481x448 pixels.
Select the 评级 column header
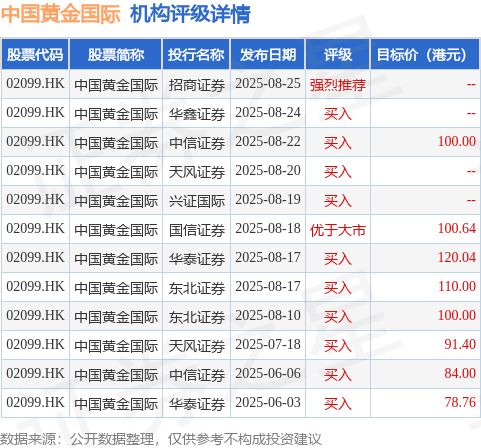(338, 54)
